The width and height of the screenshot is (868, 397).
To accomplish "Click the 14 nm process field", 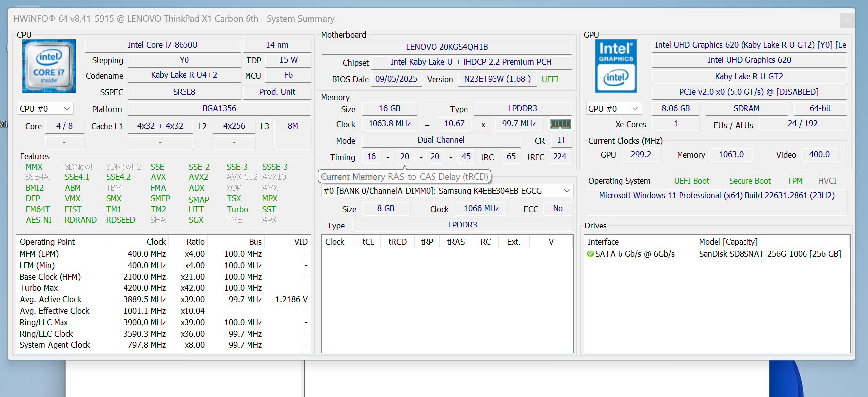I will point(277,45).
